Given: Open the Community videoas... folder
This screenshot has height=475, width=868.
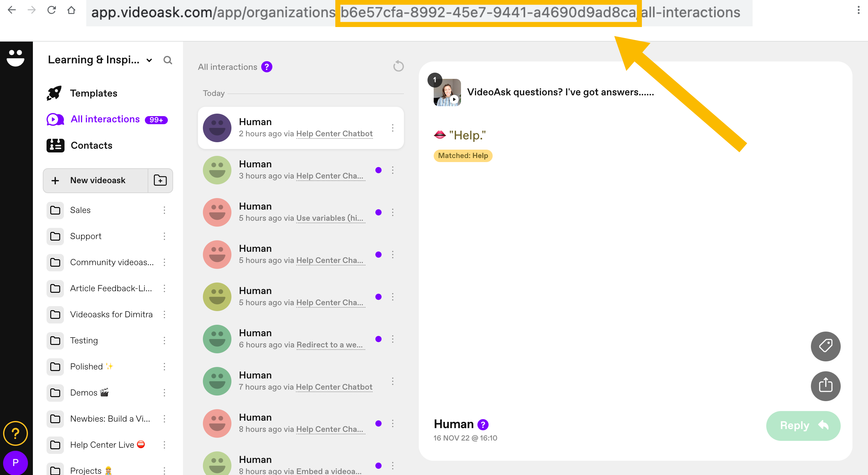Looking at the screenshot, I should tap(112, 262).
